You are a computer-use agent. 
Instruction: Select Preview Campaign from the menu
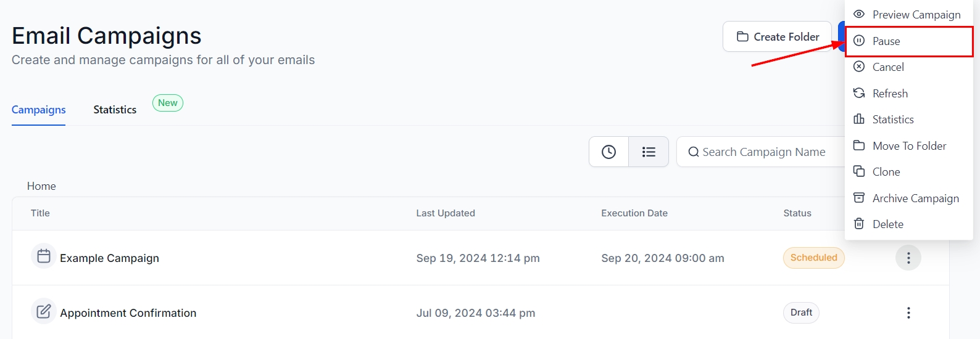pyautogui.click(x=916, y=15)
